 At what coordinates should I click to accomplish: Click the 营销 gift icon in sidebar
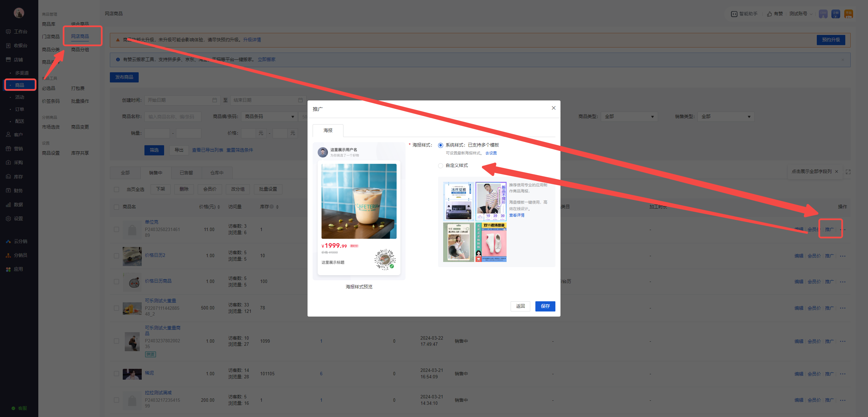8,149
